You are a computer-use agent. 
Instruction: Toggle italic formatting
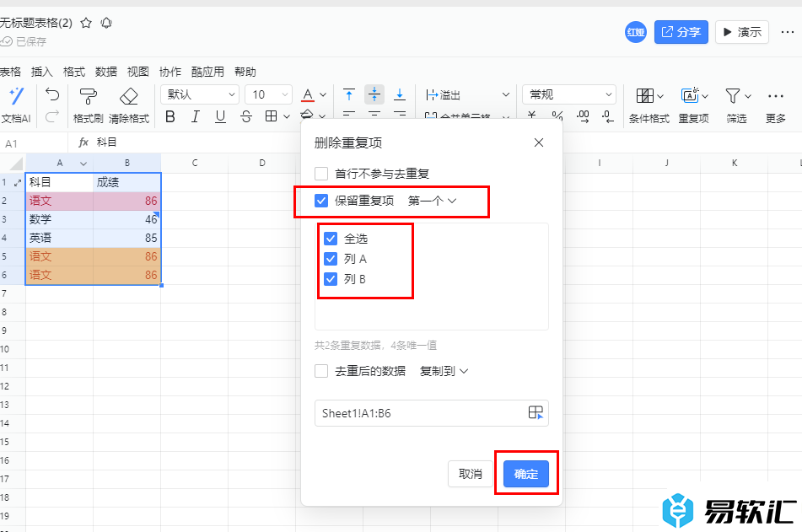pyautogui.click(x=195, y=117)
